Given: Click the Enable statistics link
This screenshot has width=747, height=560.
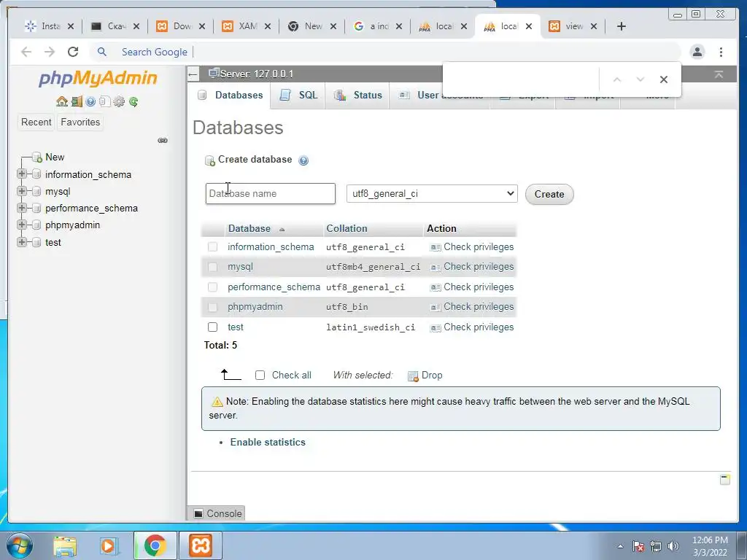Looking at the screenshot, I should click(268, 443).
